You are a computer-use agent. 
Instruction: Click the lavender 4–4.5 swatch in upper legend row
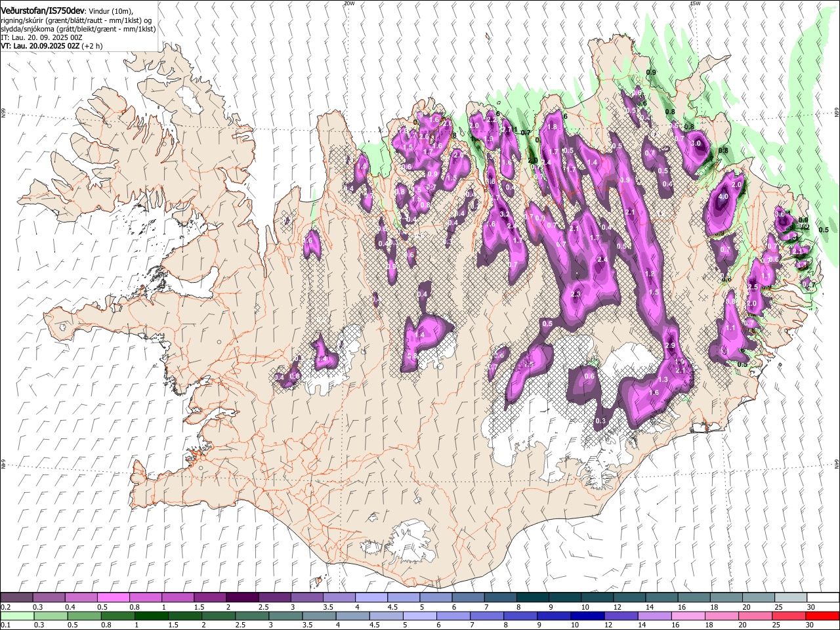click(371, 597)
